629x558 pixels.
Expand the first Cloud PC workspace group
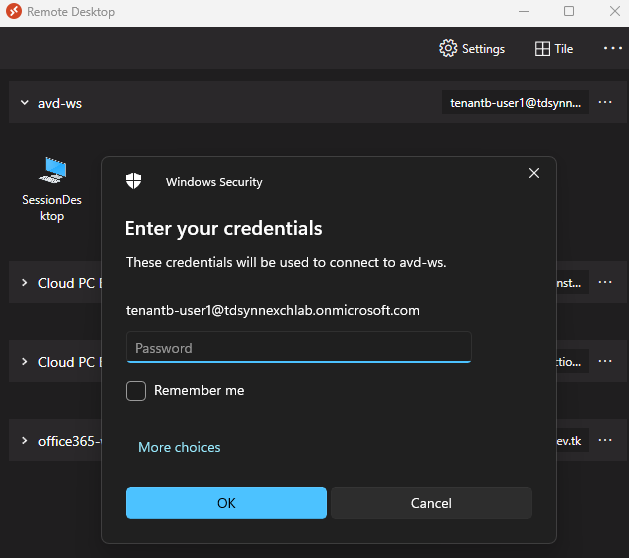point(24,282)
